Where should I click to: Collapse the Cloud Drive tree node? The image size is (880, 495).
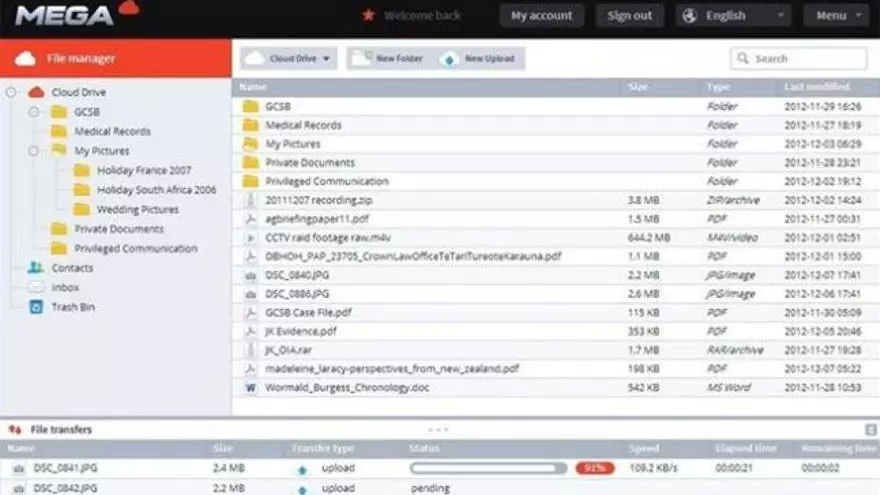click(11, 92)
